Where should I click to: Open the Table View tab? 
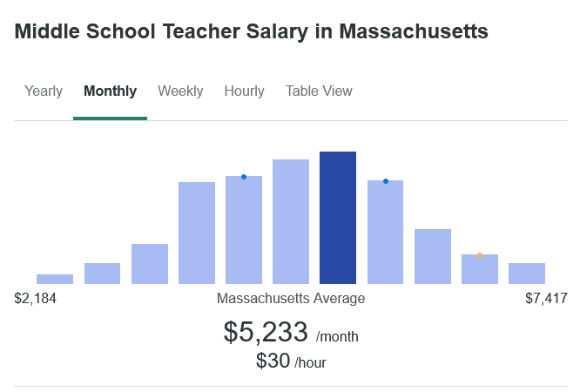click(319, 91)
